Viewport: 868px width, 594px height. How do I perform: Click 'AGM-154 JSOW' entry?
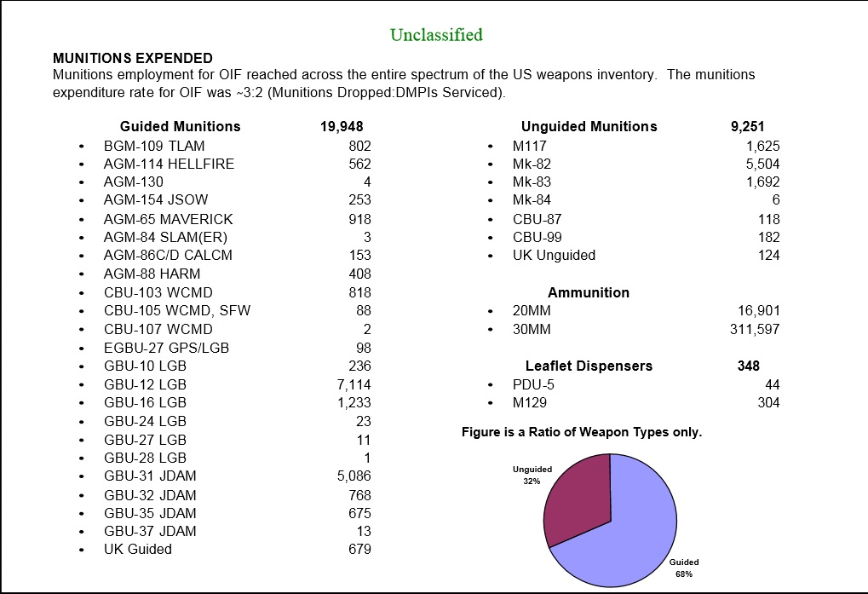pos(156,199)
